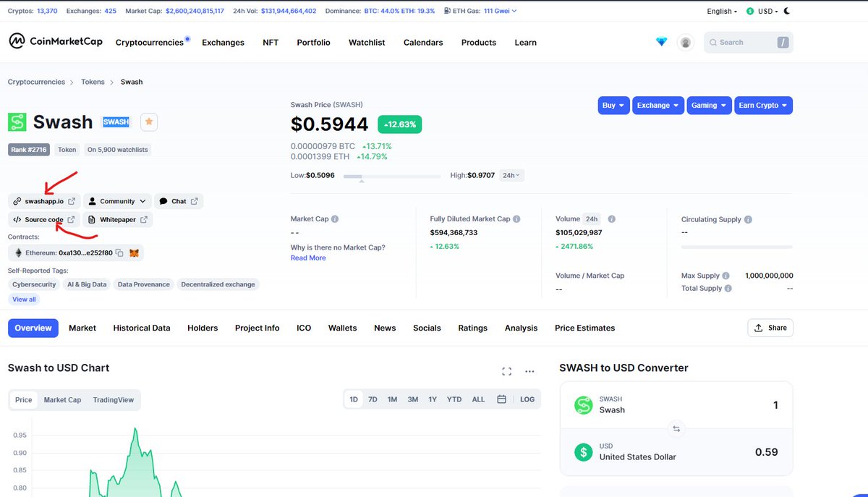
Task: Click into the Search field
Action: [749, 43]
